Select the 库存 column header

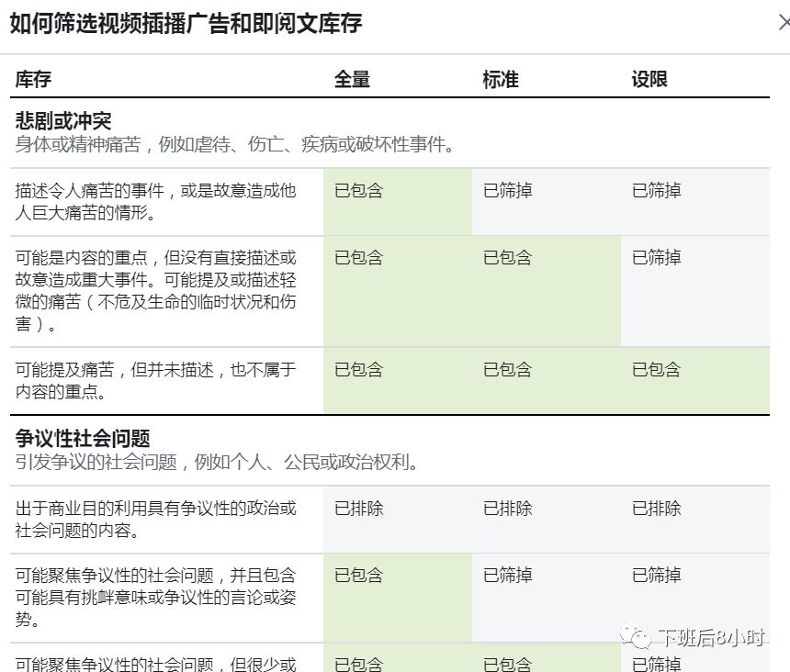click(x=33, y=80)
